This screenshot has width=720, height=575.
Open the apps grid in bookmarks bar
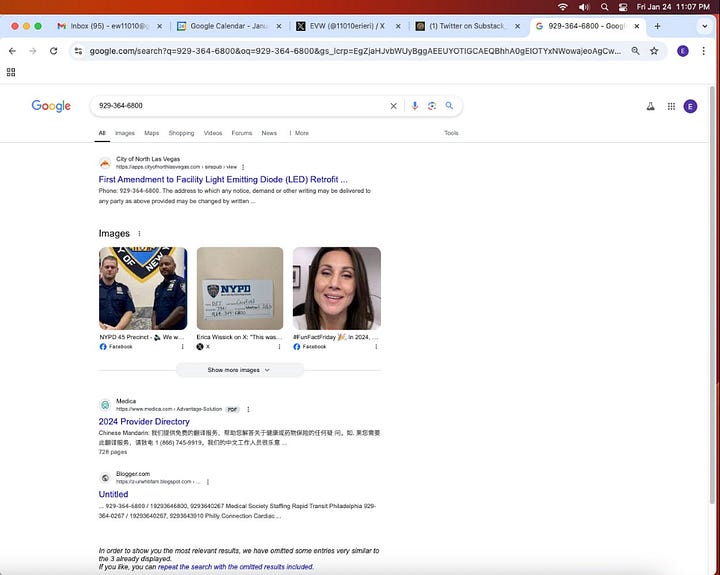coord(11,72)
